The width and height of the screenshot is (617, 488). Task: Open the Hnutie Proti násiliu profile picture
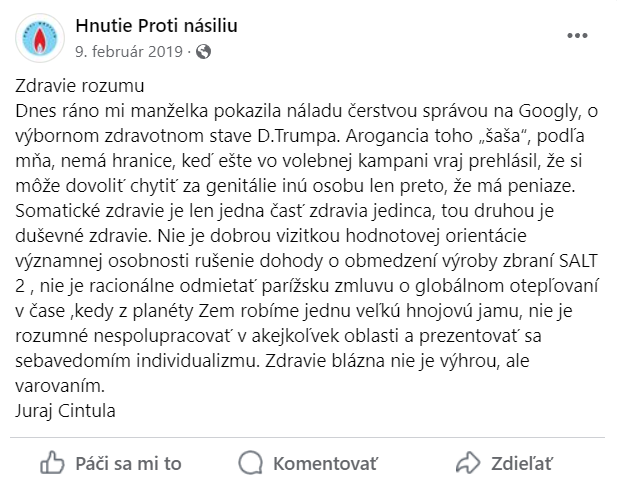click(x=40, y=38)
